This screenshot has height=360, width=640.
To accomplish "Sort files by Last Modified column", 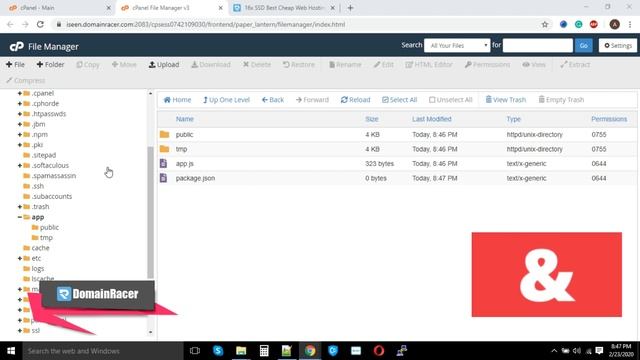I will (431, 119).
